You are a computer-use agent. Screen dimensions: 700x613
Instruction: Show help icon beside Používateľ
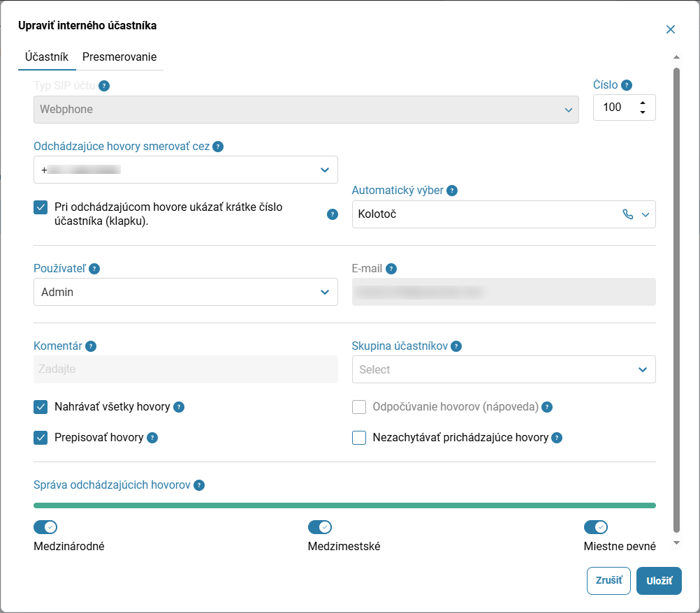point(94,269)
